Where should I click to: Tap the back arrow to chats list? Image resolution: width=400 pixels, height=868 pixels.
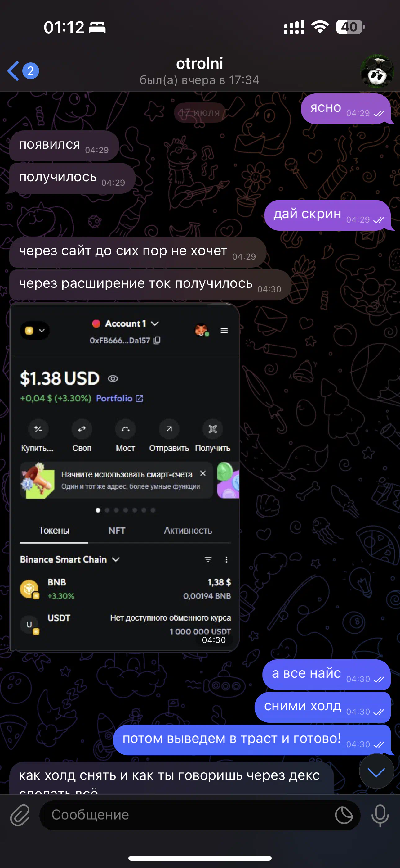[13, 71]
